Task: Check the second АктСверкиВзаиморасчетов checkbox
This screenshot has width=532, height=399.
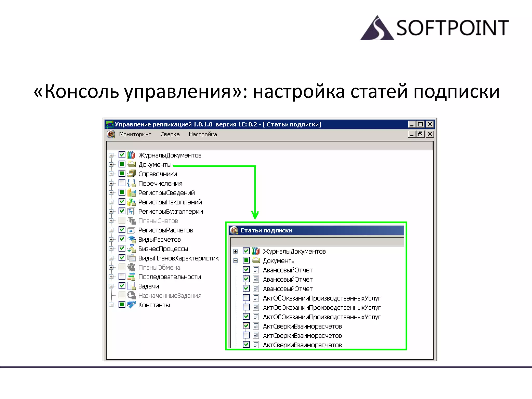Action: [246, 335]
